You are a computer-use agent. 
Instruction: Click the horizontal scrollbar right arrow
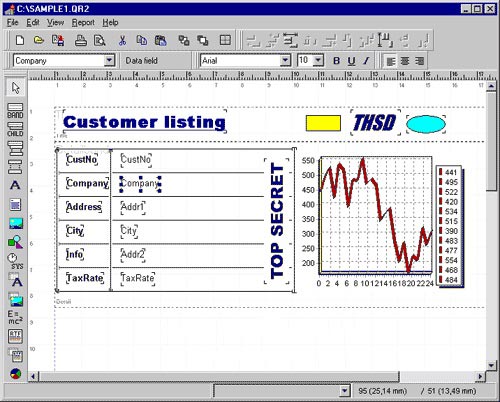480,377
